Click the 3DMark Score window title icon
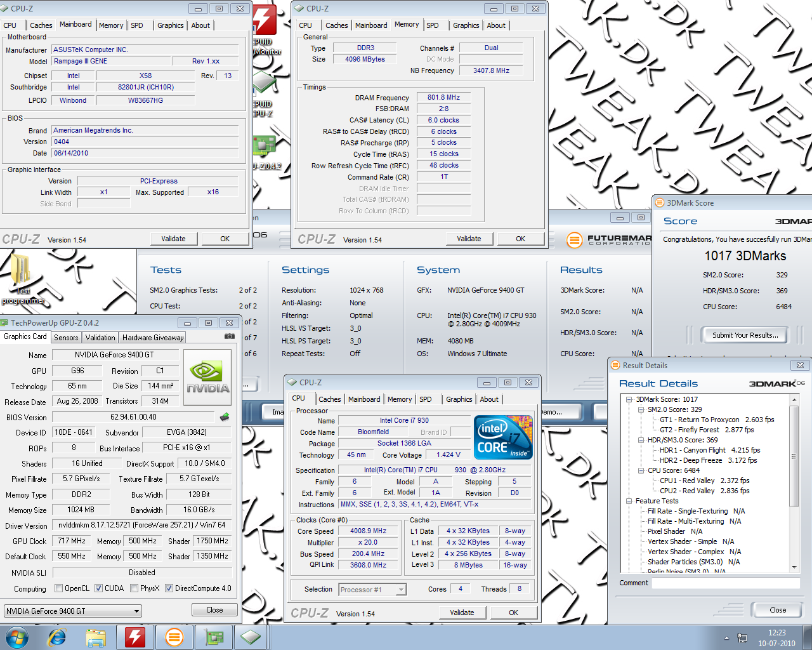Image resolution: width=812 pixels, height=650 pixels. tap(660, 203)
